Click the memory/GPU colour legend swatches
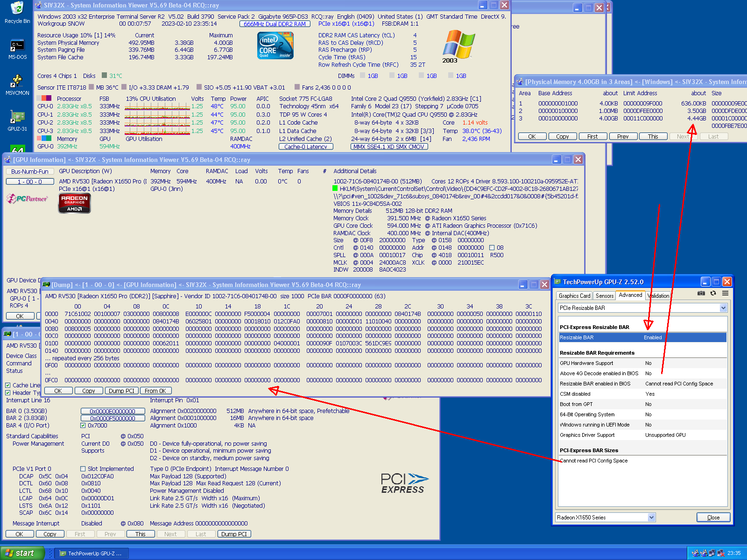This screenshot has height=560, width=747. pyautogui.click(x=45, y=138)
